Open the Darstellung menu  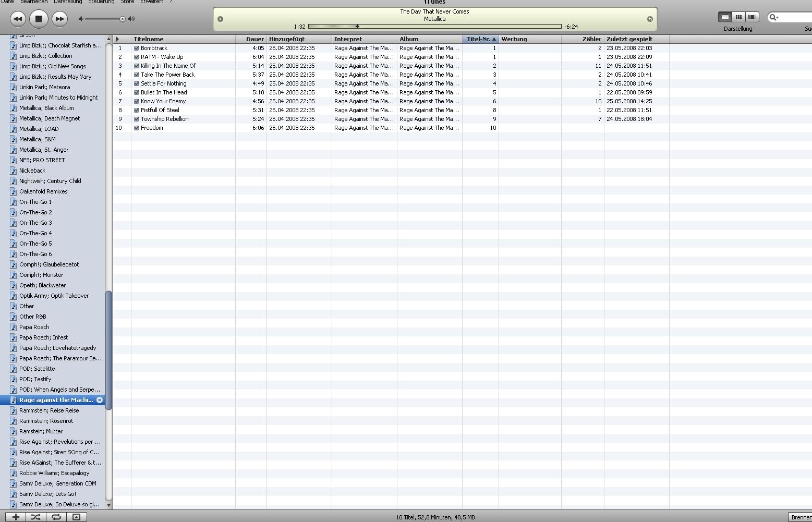(68, 2)
